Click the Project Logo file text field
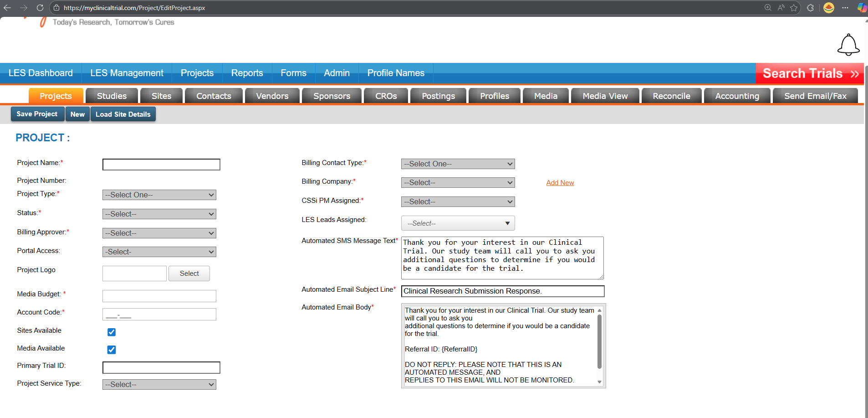Viewport: 868px width, 418px height. [134, 274]
